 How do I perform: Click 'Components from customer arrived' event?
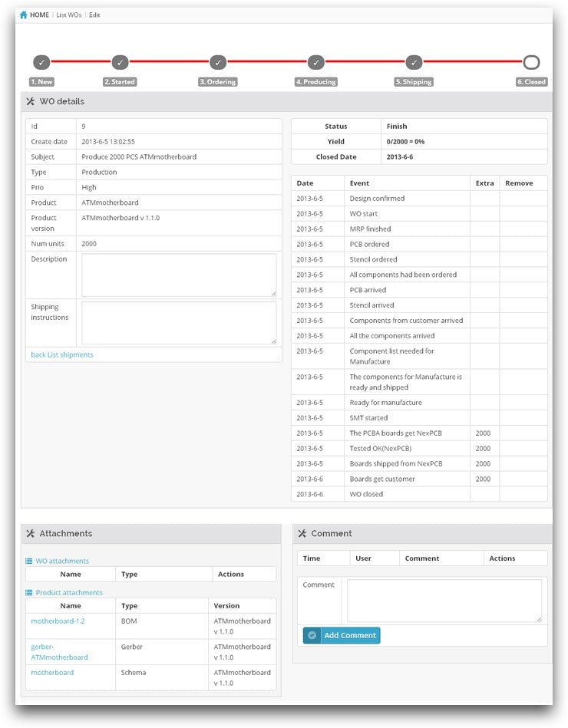tap(406, 321)
